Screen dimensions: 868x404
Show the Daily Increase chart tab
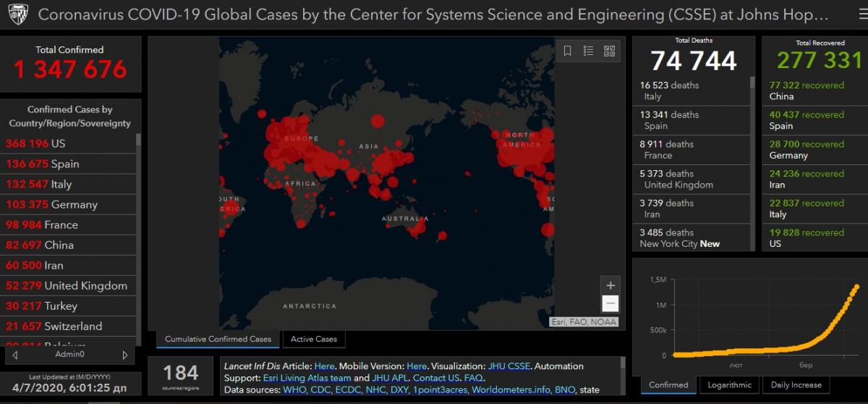tap(796, 385)
